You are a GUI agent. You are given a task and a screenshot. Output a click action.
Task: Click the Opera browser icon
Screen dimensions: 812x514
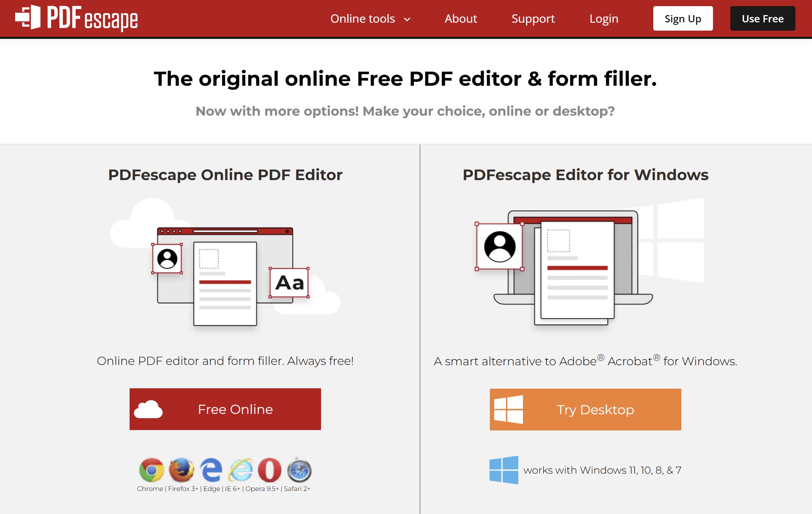[270, 470]
